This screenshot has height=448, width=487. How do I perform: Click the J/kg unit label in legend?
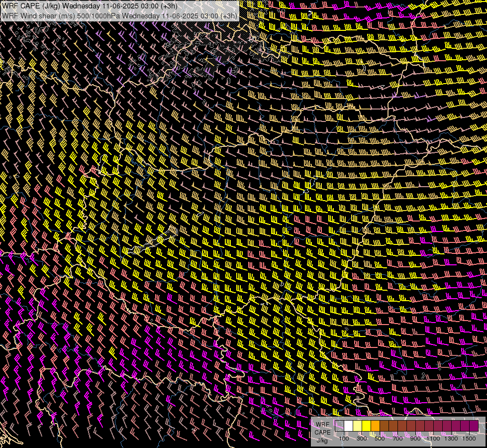tap(322, 441)
